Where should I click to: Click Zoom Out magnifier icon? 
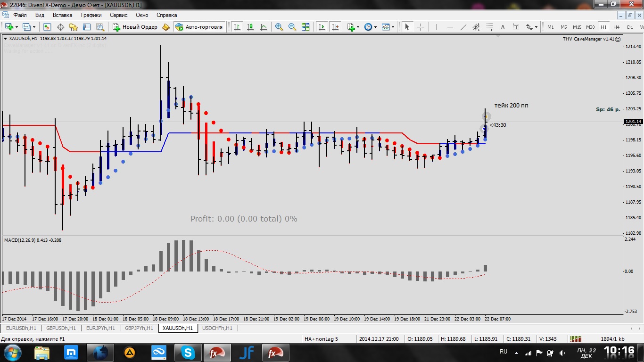(x=292, y=27)
